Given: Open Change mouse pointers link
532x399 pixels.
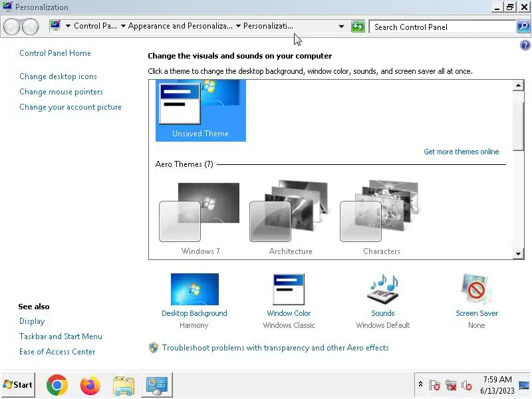Looking at the screenshot, I should pos(61,92).
